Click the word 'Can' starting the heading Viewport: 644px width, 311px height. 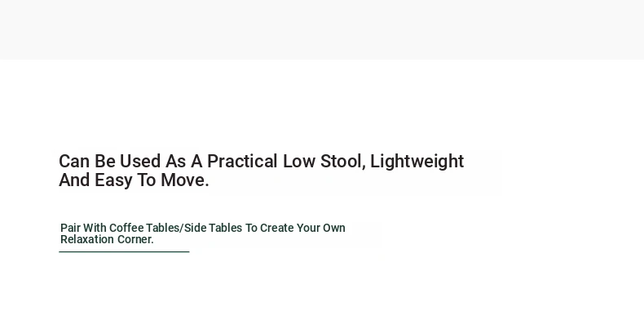pyautogui.click(x=74, y=162)
